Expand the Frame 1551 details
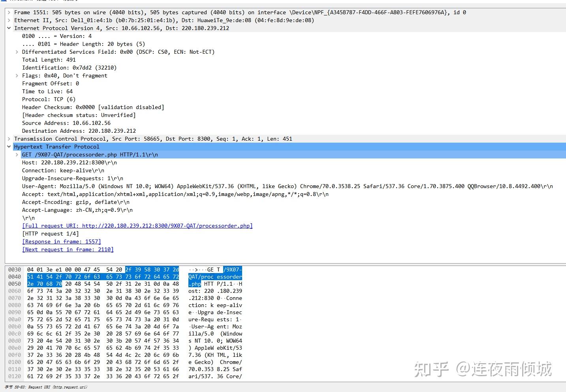566x392 pixels. (9, 12)
